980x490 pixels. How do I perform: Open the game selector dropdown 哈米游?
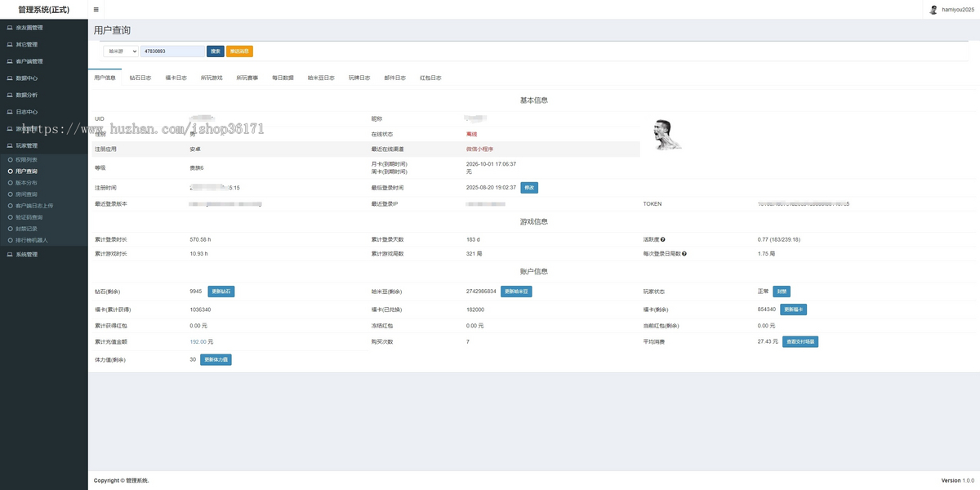121,51
